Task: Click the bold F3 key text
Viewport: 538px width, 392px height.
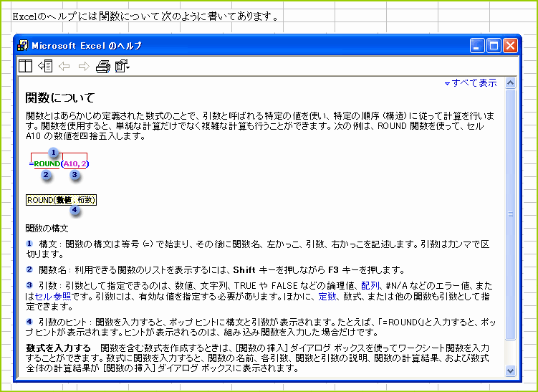Action: 333,270
